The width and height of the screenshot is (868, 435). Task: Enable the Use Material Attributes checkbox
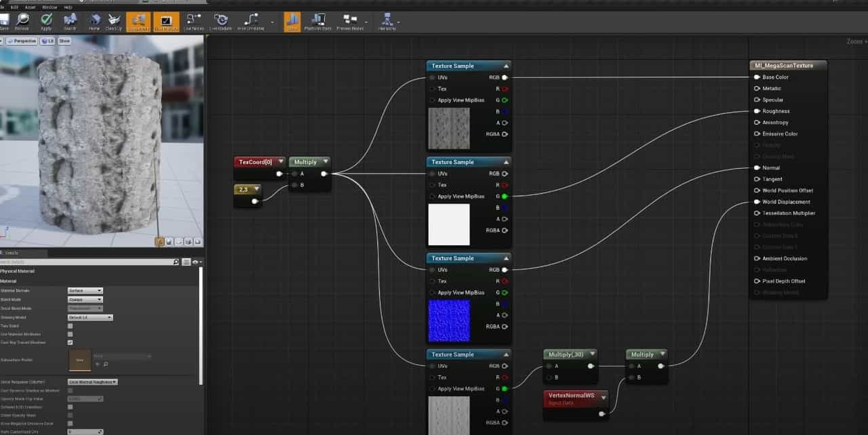[70, 334]
